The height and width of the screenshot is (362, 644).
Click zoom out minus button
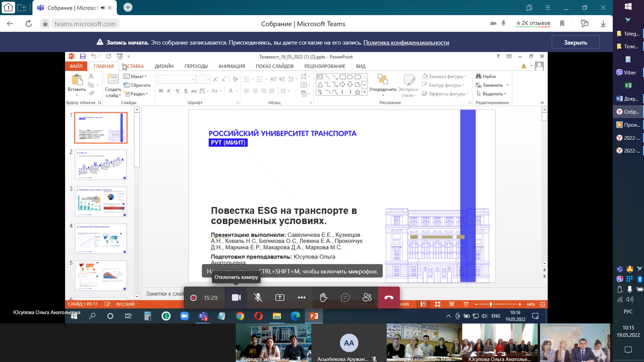476,304
